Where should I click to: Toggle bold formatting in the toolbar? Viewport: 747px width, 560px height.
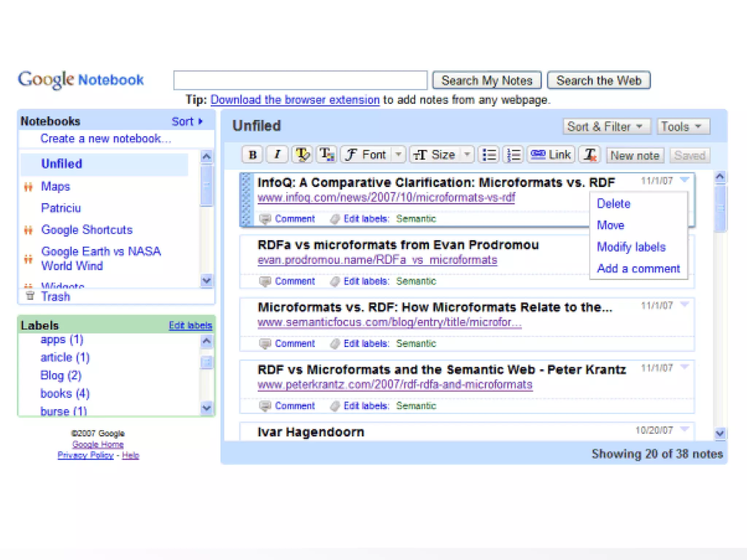pos(252,155)
